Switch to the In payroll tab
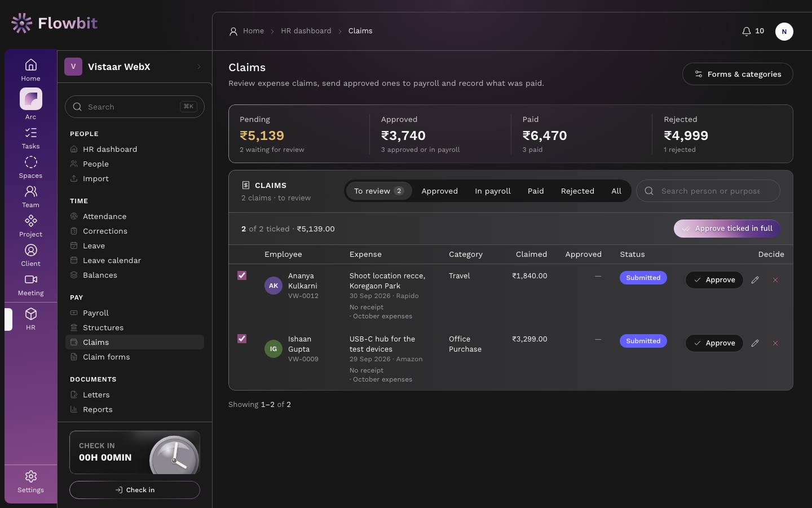Screen dimensions: 812x508 (493, 191)
